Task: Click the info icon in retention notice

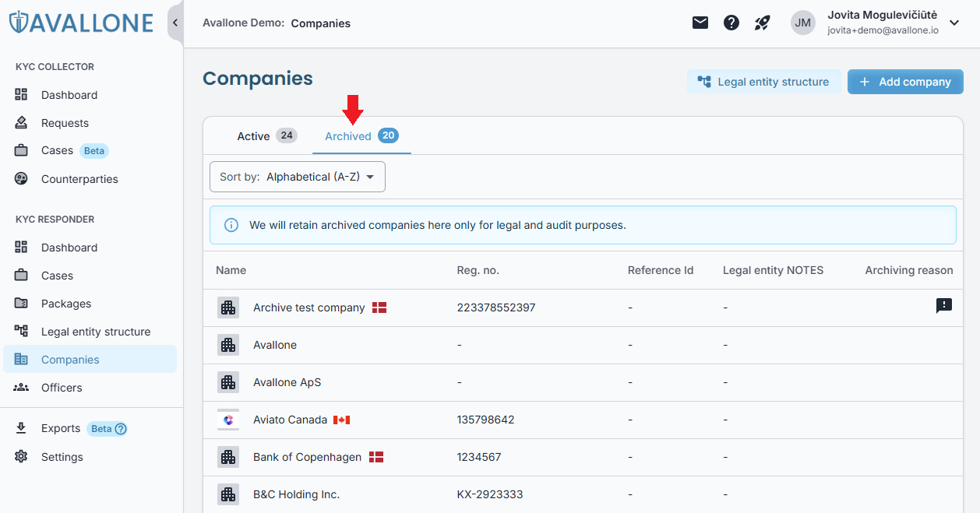Action: pyautogui.click(x=231, y=225)
